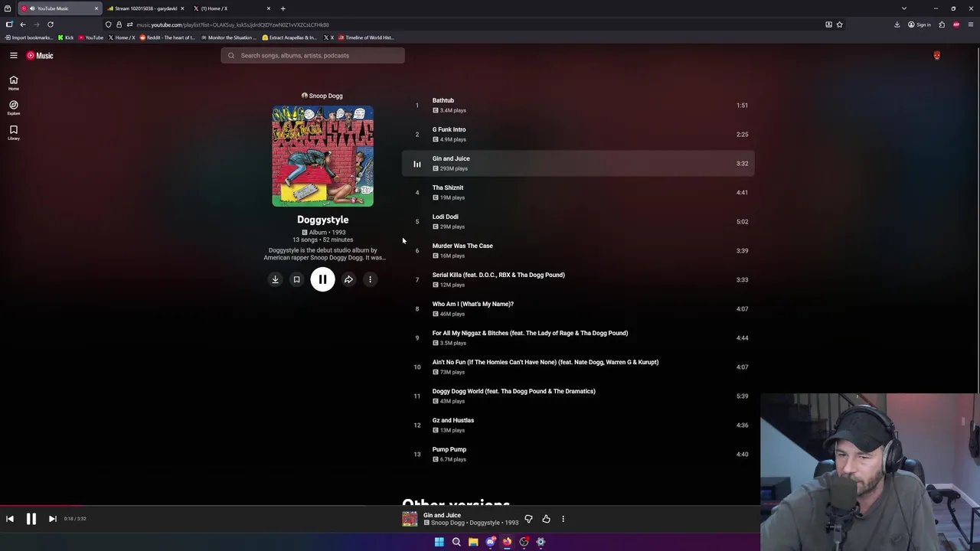Open YouTube bookmark in bookmarks bar
This screenshot has width=980, height=551.
91,37
